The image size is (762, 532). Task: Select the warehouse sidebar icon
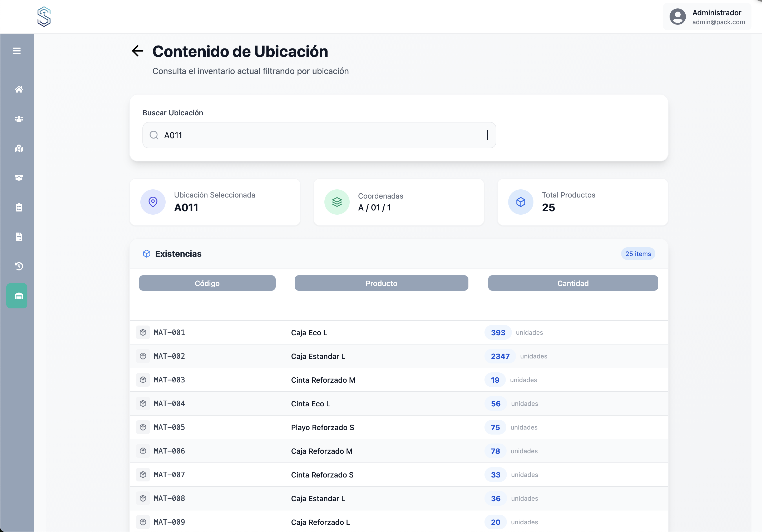pos(17,296)
